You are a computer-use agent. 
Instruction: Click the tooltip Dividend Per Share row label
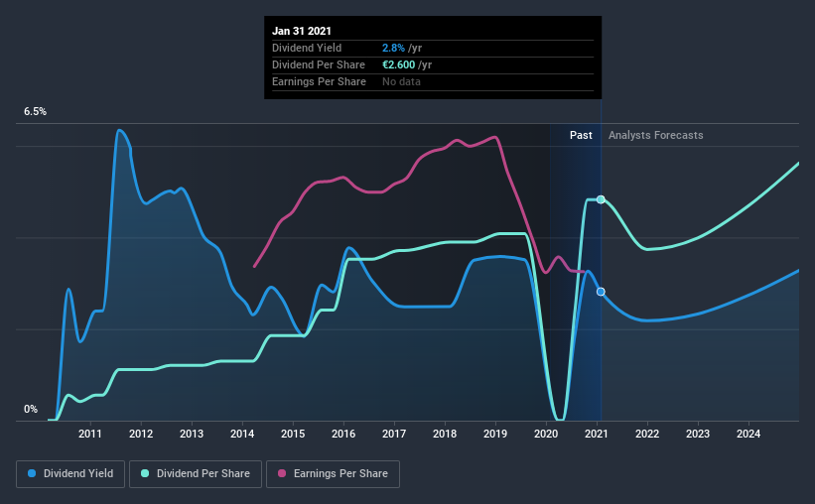coord(319,64)
